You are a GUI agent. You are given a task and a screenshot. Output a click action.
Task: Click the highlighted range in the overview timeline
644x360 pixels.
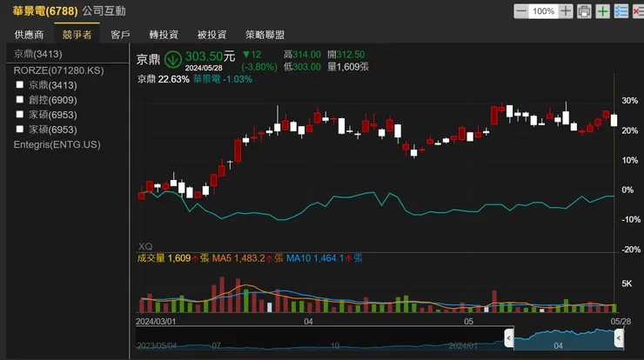point(564,339)
